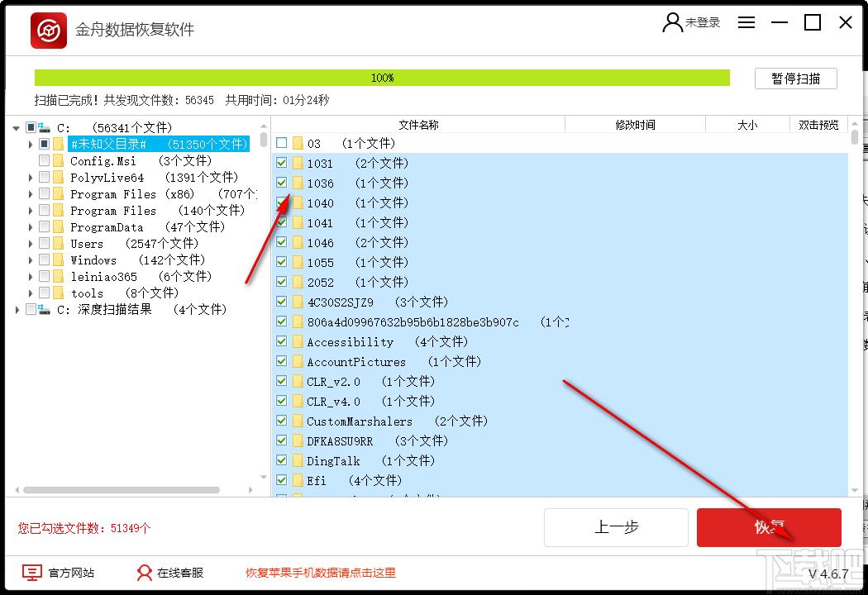Click folder icon of 4C30S2SJZ9 row
The height and width of the screenshot is (595, 868).
(298, 302)
